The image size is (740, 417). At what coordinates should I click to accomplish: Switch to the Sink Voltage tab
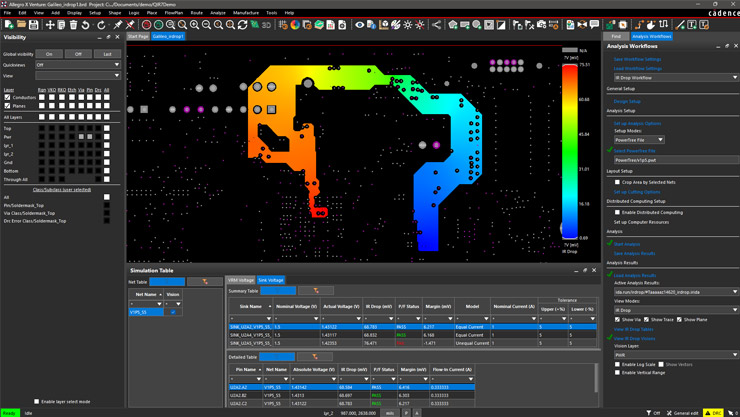tap(271, 280)
